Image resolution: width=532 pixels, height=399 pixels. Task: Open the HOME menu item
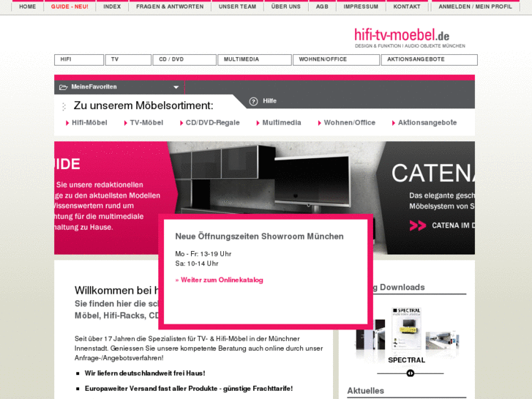pos(28,7)
